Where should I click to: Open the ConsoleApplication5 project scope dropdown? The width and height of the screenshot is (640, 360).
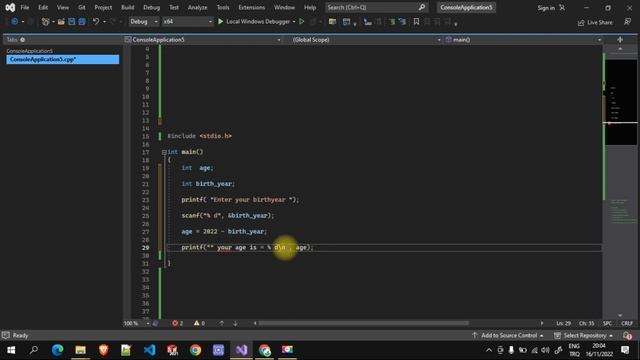203,40
